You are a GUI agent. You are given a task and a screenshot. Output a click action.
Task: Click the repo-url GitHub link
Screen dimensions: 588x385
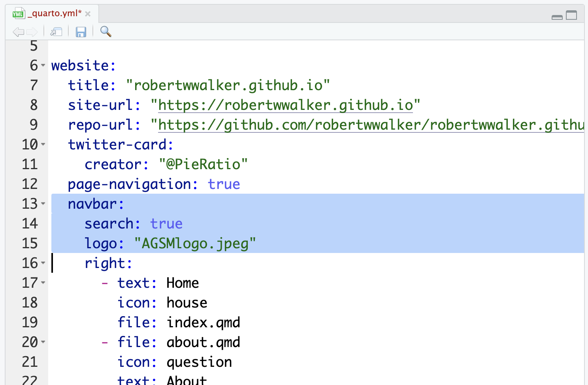pos(371,125)
